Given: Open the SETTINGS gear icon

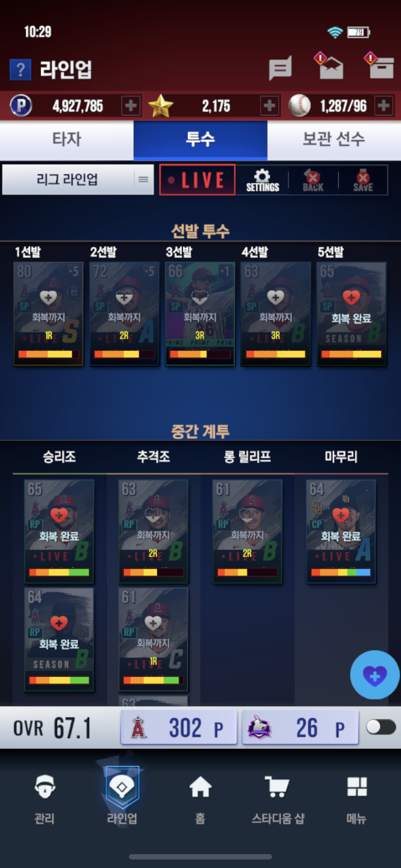Looking at the screenshot, I should [x=263, y=180].
